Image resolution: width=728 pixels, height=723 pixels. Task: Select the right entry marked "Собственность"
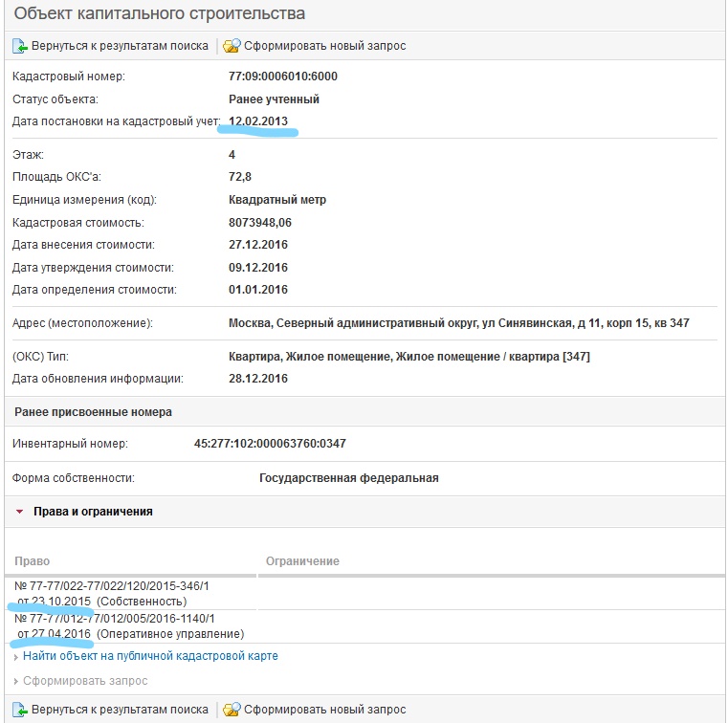[115, 593]
